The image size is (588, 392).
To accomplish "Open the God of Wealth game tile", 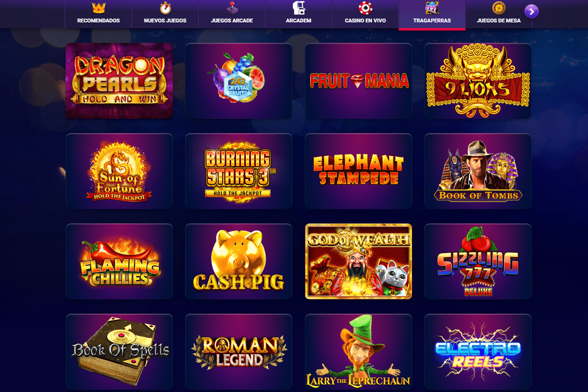I will (358, 261).
